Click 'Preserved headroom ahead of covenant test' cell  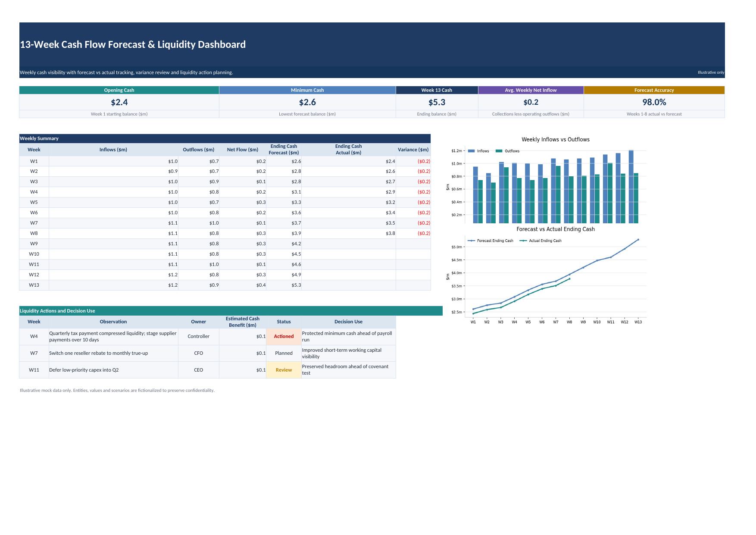click(x=348, y=370)
